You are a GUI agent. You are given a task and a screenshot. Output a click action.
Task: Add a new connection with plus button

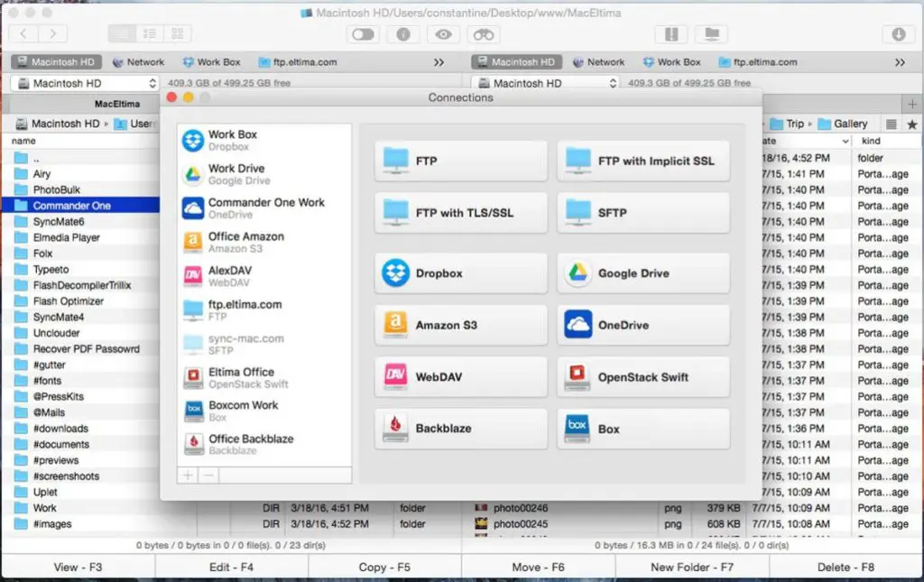click(188, 475)
